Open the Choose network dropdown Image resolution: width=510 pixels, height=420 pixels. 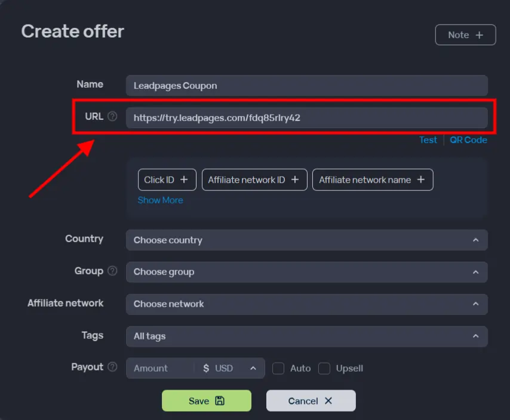pyautogui.click(x=307, y=304)
